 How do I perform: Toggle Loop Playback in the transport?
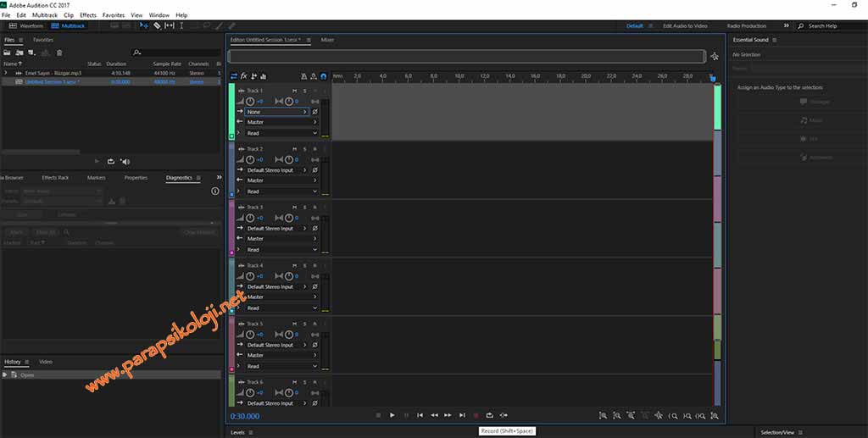pos(489,415)
